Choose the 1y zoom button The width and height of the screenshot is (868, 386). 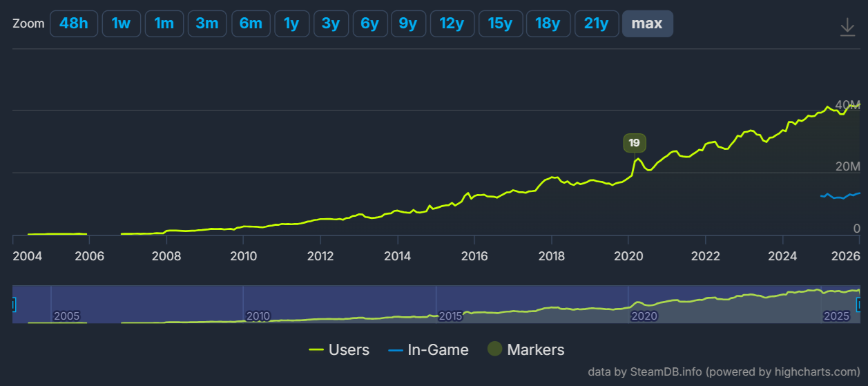point(291,23)
